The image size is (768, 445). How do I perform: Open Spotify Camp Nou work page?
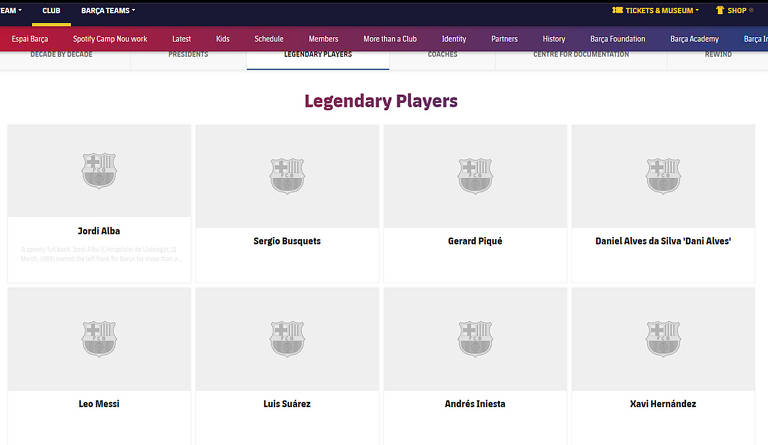point(110,39)
